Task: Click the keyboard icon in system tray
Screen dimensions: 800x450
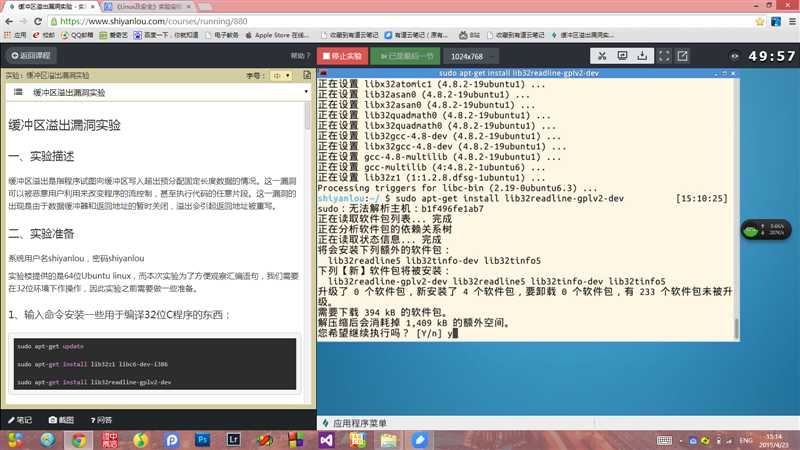Action: [664, 440]
